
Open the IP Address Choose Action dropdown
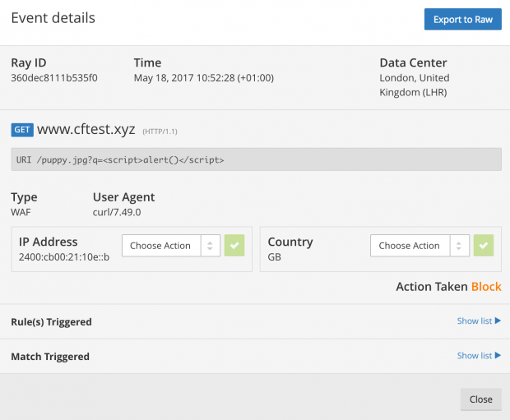tap(171, 246)
